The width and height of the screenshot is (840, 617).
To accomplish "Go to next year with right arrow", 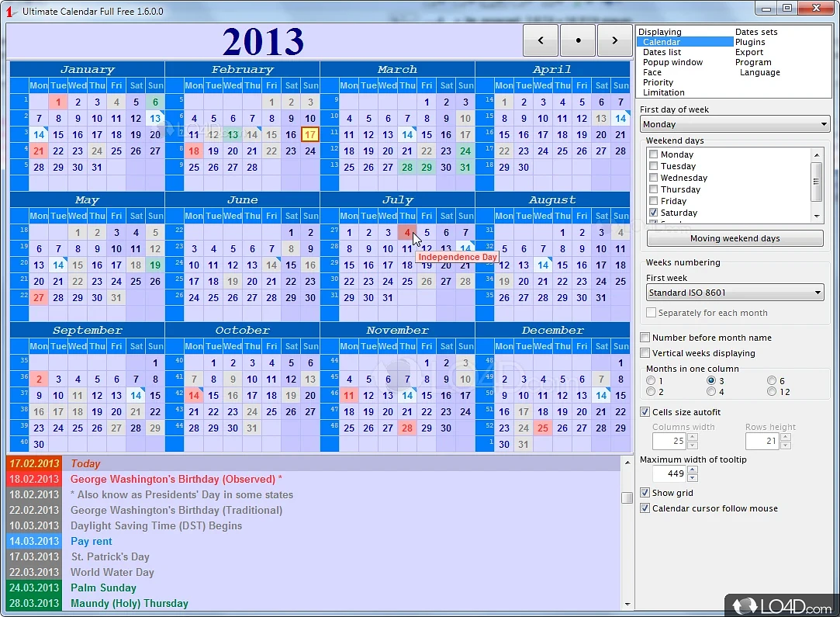I will point(615,40).
